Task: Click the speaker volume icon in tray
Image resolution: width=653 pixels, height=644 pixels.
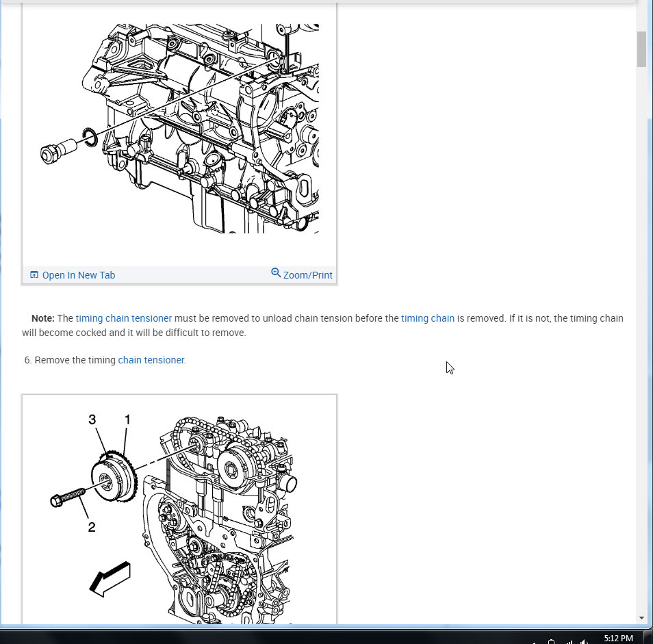Action: click(x=585, y=640)
